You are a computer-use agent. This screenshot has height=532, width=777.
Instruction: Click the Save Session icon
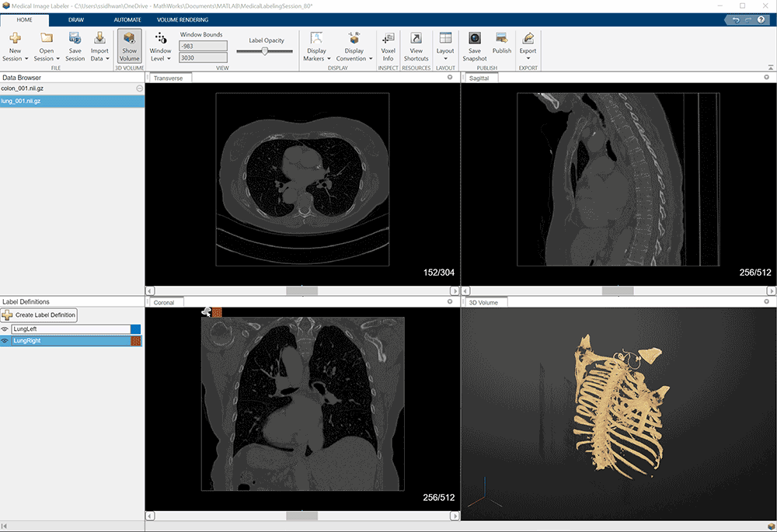75,38
